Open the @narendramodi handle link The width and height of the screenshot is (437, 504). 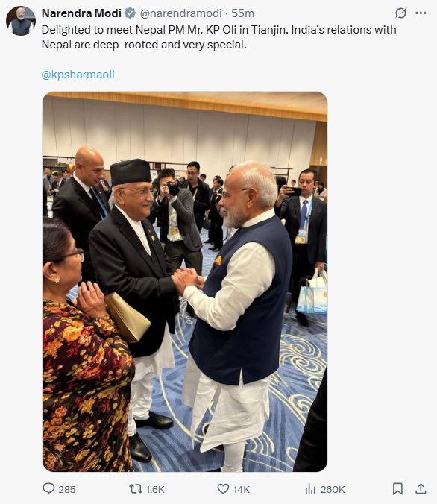pyautogui.click(x=180, y=13)
